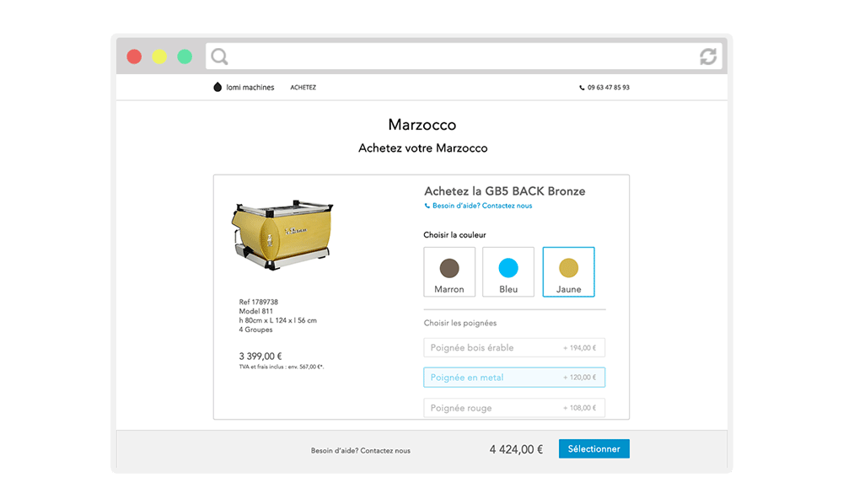
Task: Click the yellow window minimize dot
Action: 159,56
